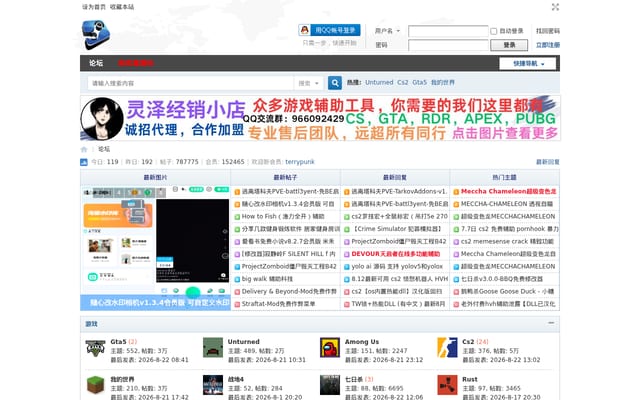Switch to the 最新图片 column header
The width and height of the screenshot is (640, 400).
(155, 178)
